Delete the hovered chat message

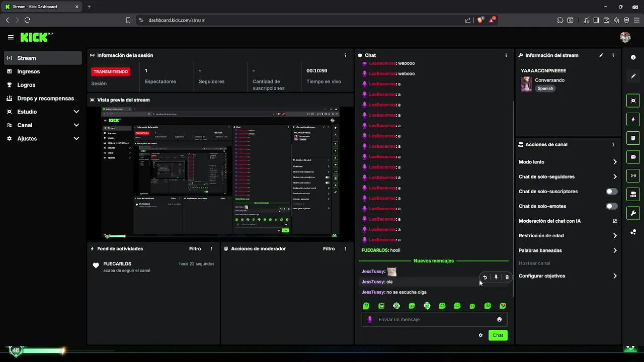point(507,277)
